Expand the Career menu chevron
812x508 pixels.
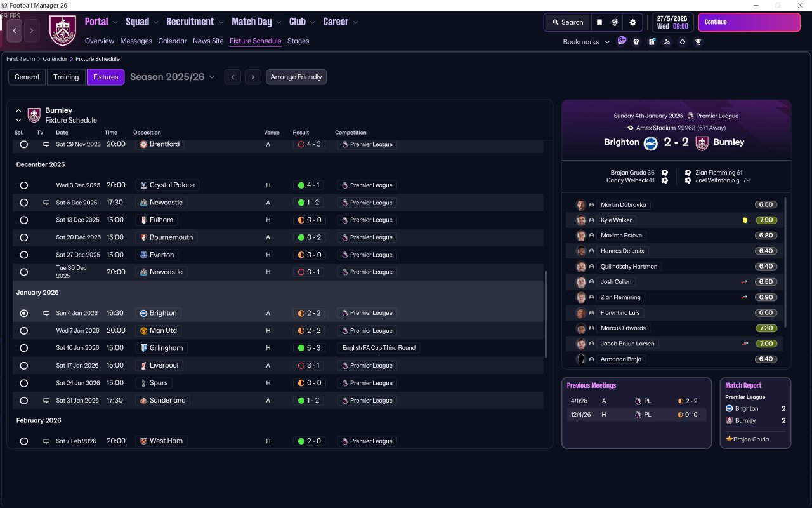355,22
